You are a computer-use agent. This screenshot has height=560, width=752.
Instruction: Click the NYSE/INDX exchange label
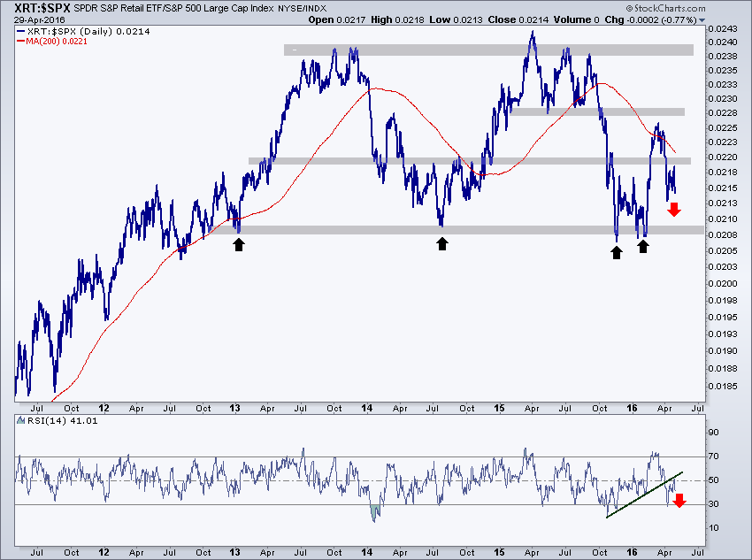click(303, 8)
